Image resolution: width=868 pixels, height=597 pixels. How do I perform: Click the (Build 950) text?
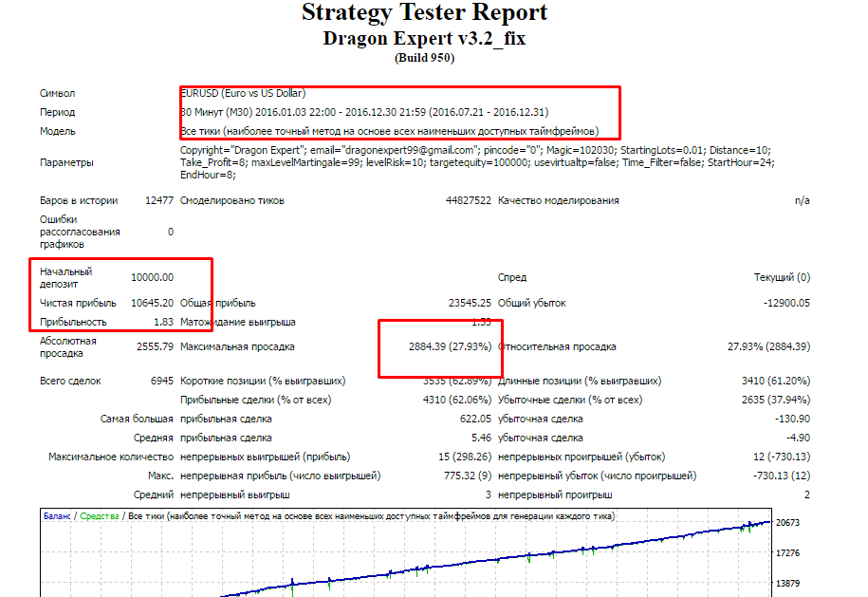point(424,58)
